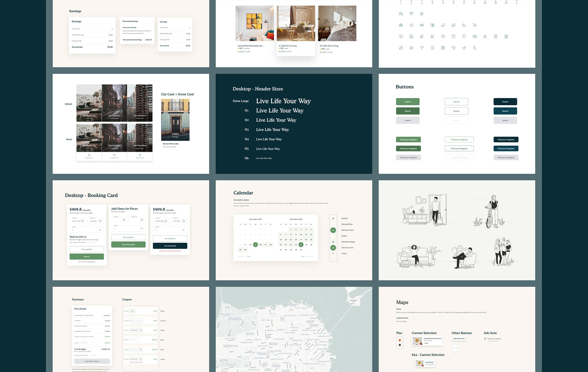Click the telephone amenity icon
This screenshot has height=372, width=588.
pyautogui.click(x=454, y=36)
